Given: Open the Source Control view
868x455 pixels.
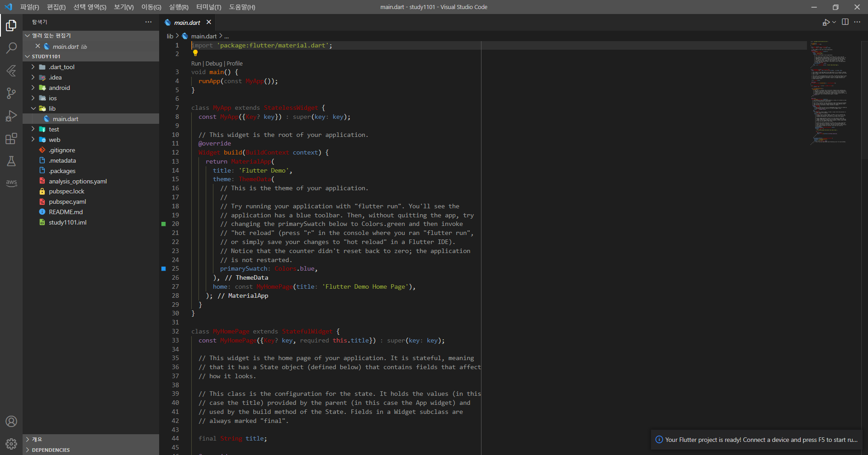Looking at the screenshot, I should (x=11, y=93).
